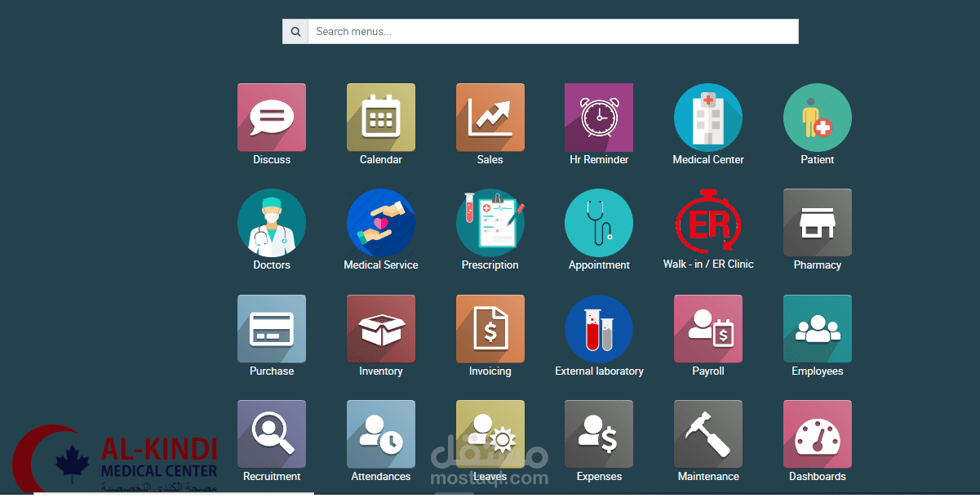The height and width of the screenshot is (498, 980).
Task: Click the search magnifier icon
Action: (295, 31)
